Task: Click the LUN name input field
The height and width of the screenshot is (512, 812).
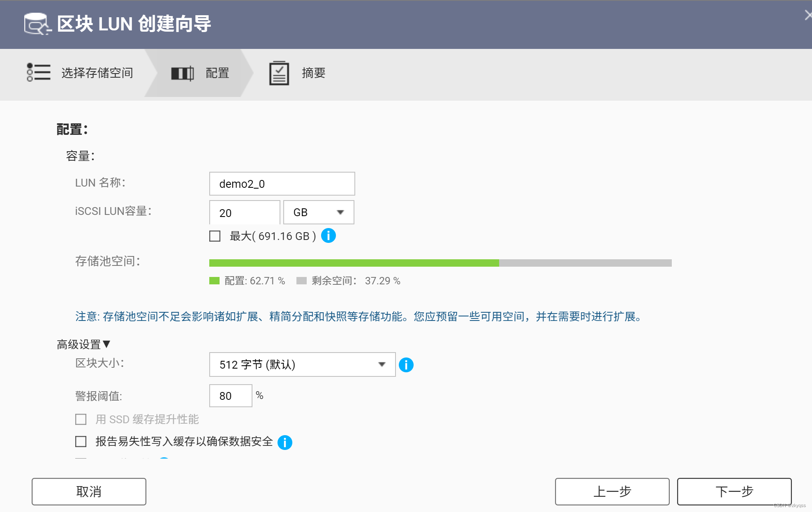Action: 282,184
